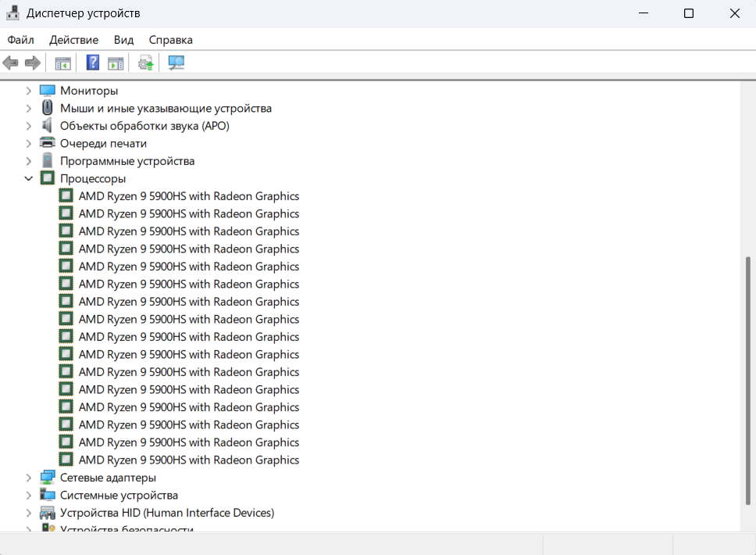Open Help via the question mark icon

[93, 63]
